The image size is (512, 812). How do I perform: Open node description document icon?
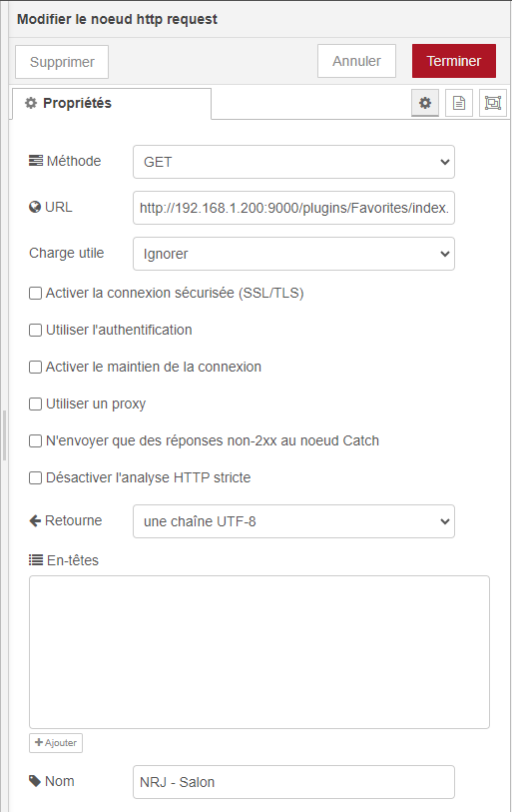click(459, 103)
